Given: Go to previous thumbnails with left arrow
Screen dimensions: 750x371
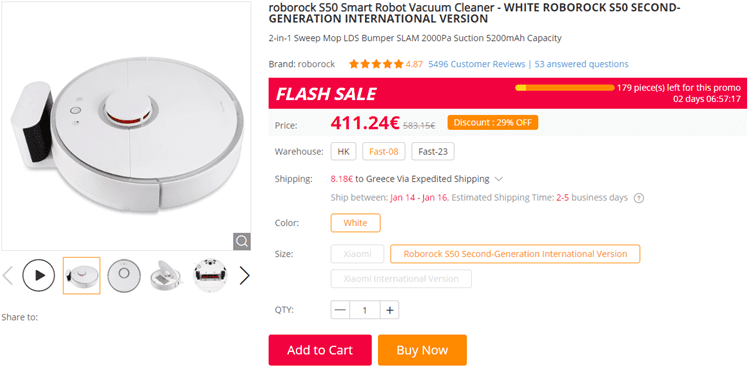Looking at the screenshot, I should pos(8,276).
